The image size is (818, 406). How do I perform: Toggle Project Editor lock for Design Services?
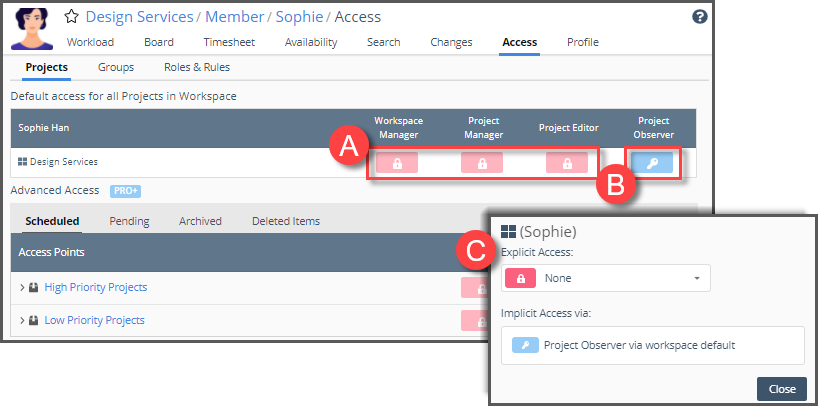(567, 163)
